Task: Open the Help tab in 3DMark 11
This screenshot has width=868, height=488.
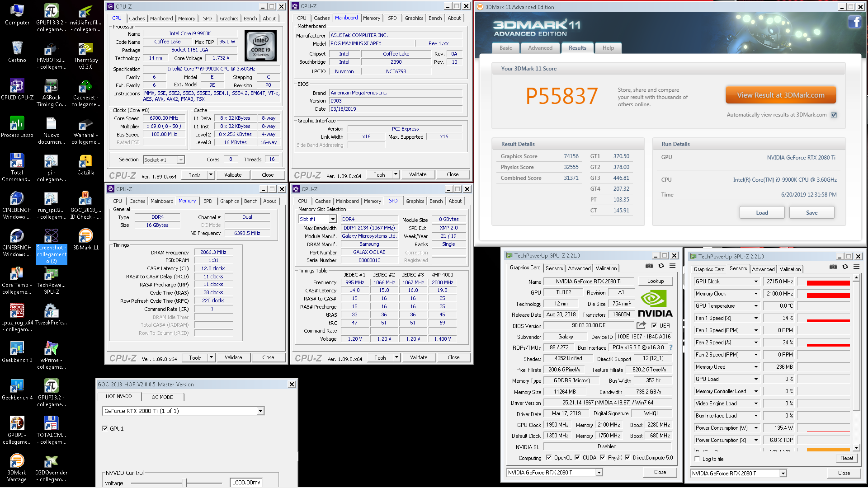Action: pos(608,48)
